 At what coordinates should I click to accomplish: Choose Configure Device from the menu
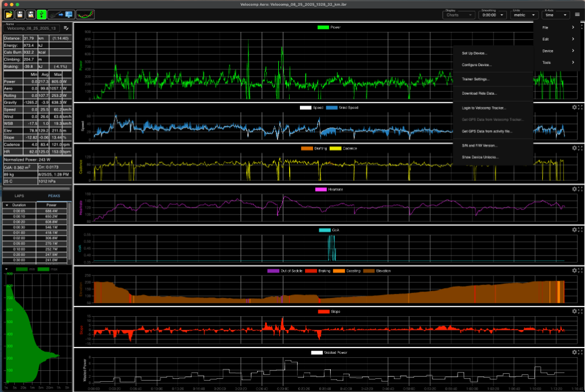tap(475, 65)
